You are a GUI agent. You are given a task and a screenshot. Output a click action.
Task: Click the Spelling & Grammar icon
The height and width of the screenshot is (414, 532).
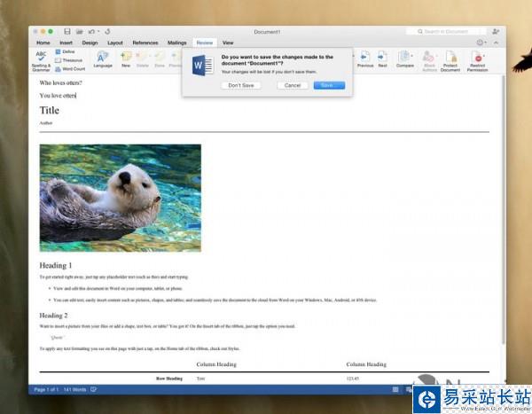41,57
